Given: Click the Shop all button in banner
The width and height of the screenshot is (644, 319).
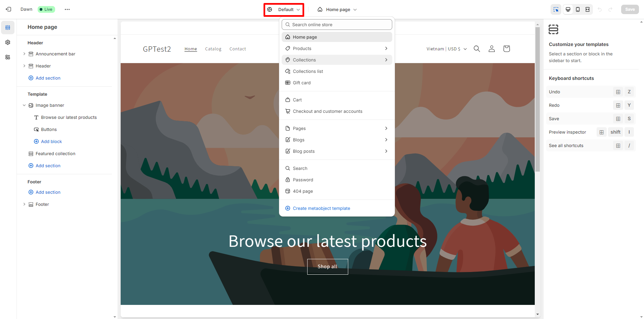Looking at the screenshot, I should pos(327,266).
